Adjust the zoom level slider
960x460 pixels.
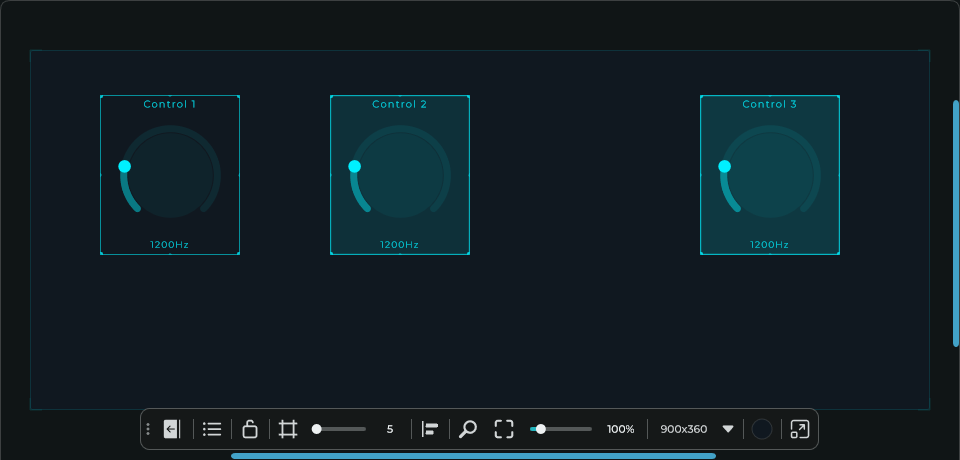[561, 429]
